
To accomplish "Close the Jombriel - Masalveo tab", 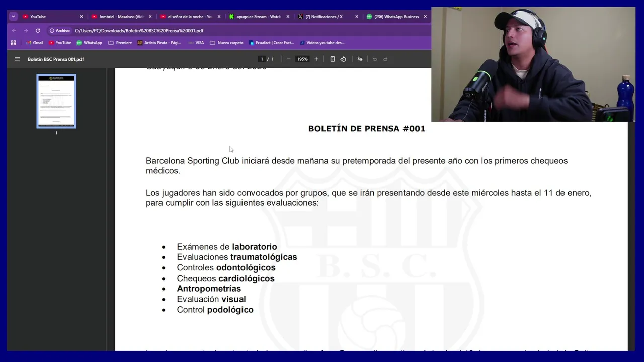I will [x=150, y=17].
